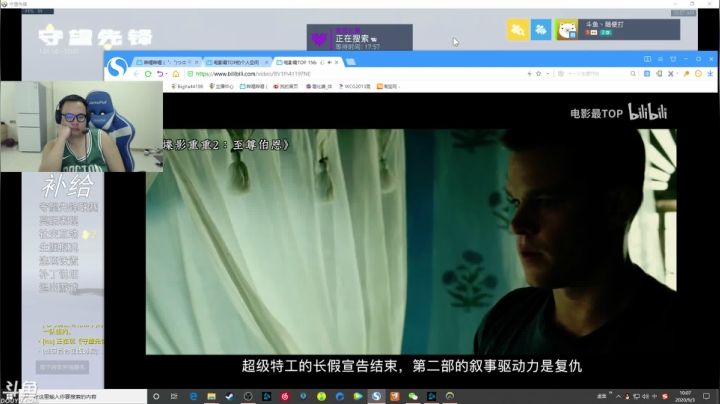The width and height of the screenshot is (720, 404).
Task: Open Cortana circle on taskbar
Action: (x=156, y=396)
